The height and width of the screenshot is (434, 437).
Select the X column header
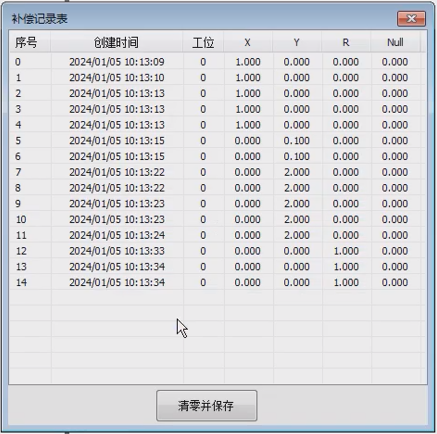[x=248, y=42]
